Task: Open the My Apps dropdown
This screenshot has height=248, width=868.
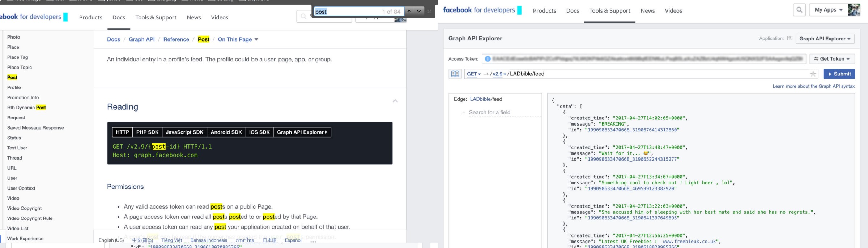Action: point(829,10)
